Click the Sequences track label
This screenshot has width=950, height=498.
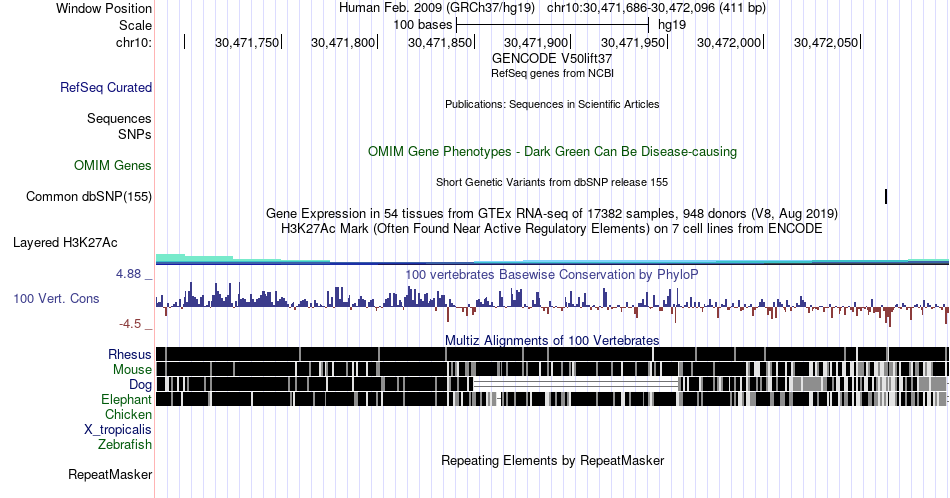pyautogui.click(x=119, y=118)
